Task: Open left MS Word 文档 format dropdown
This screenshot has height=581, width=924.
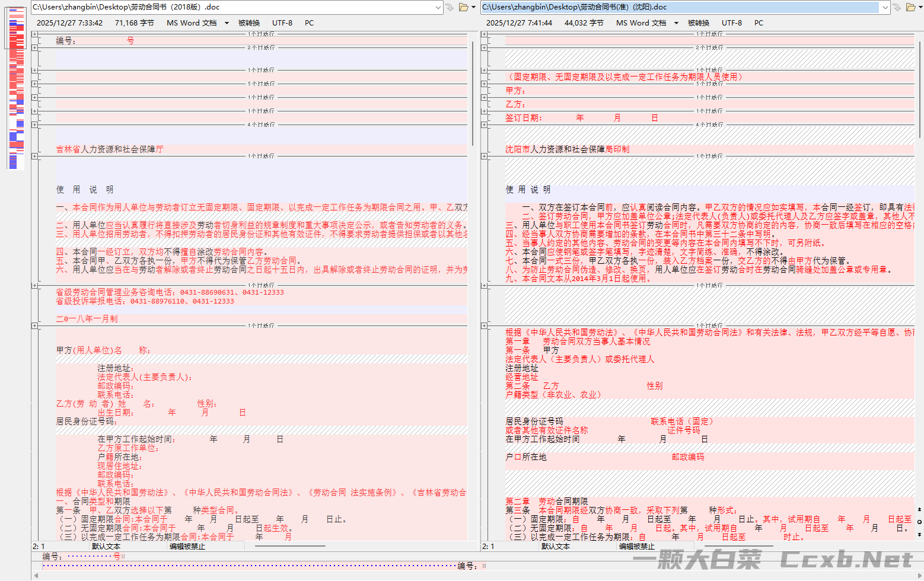Action: point(227,23)
